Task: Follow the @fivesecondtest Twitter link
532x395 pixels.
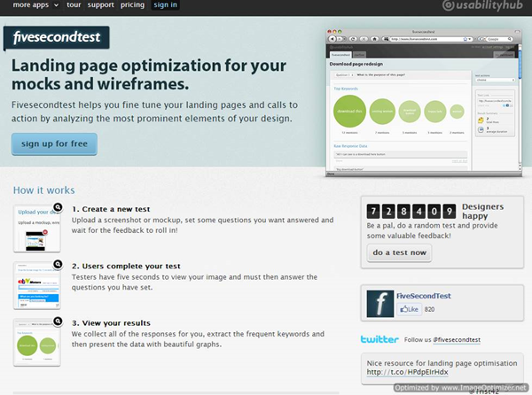Action: click(x=457, y=340)
